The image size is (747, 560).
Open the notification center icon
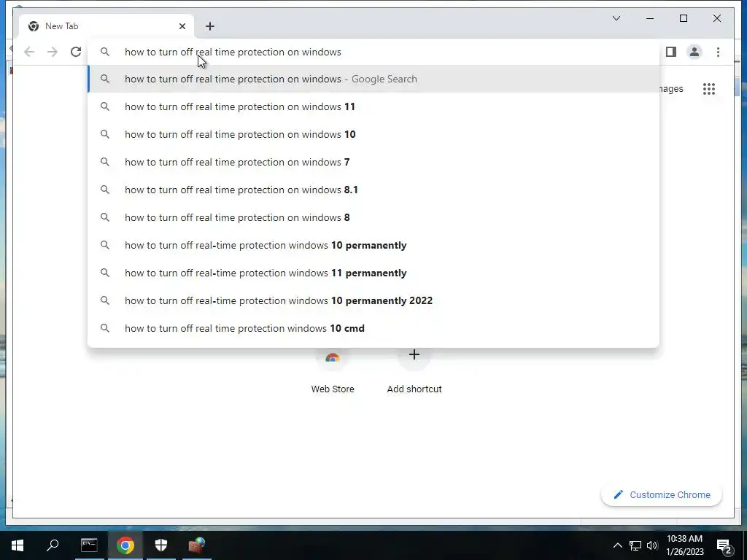pos(724,545)
